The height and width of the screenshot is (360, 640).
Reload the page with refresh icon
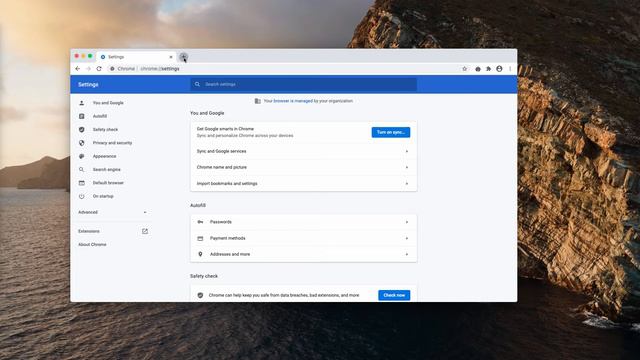click(x=99, y=69)
